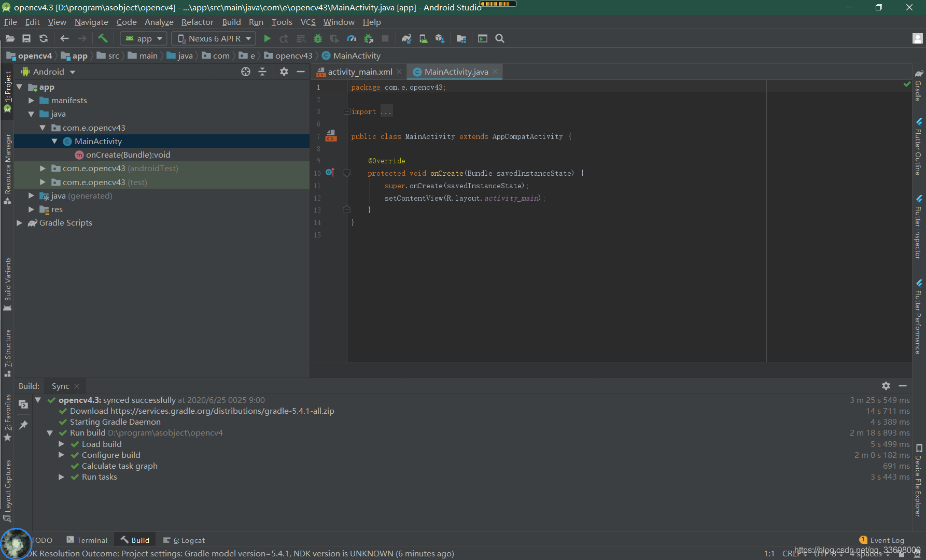Open the Refactor menu
The height and width of the screenshot is (560, 926).
click(197, 22)
